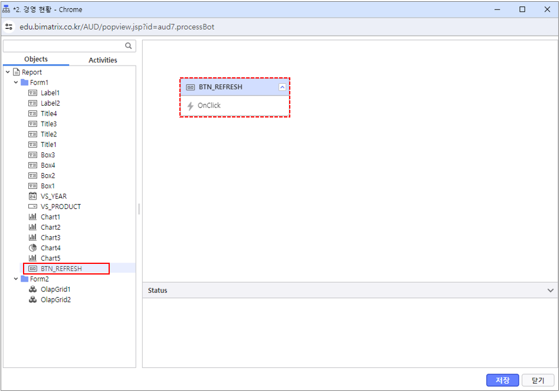
Task: Select BTN_REFRESH in the object tree
Action: [x=61, y=269]
